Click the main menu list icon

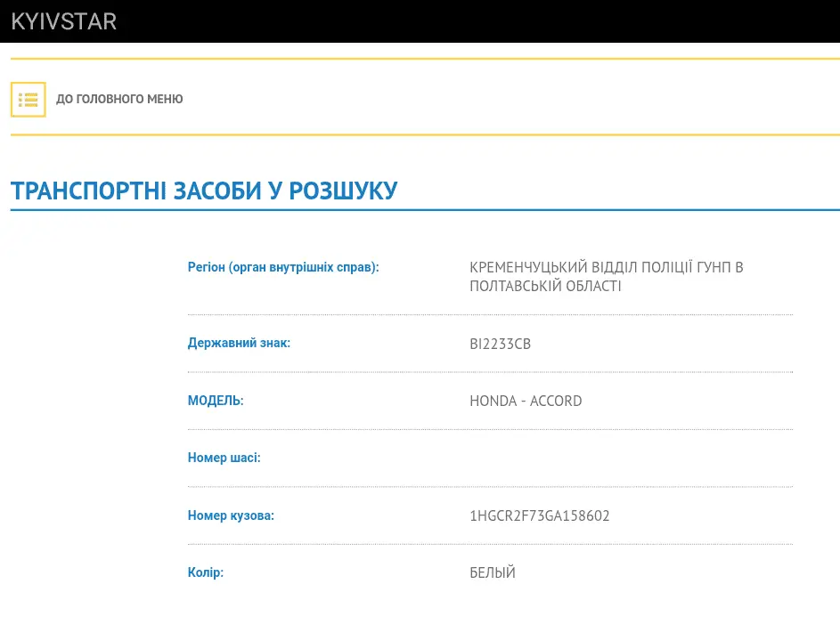(28, 99)
